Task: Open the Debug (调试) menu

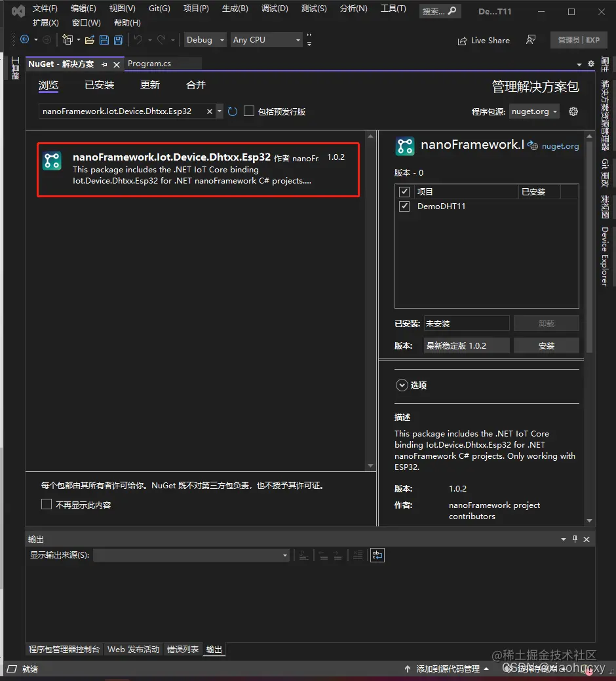Action: [275, 9]
